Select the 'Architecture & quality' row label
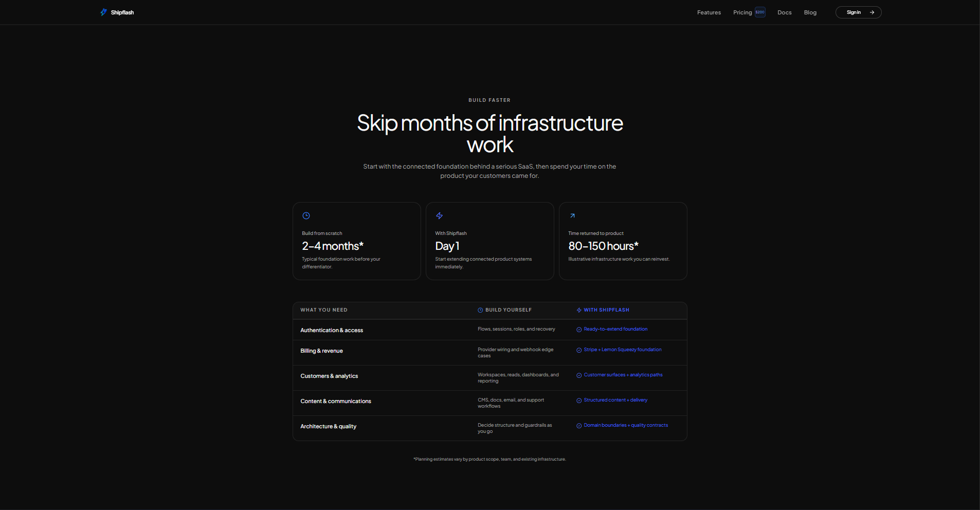 pyautogui.click(x=328, y=427)
